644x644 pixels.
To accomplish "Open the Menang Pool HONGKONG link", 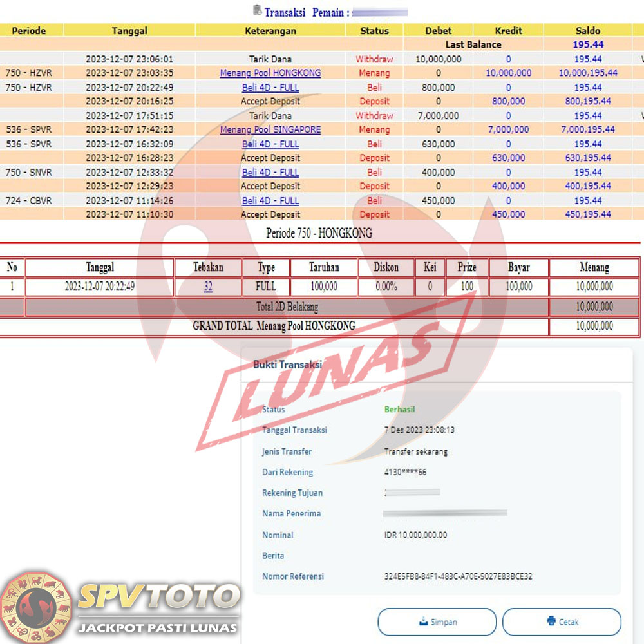I will point(270,73).
